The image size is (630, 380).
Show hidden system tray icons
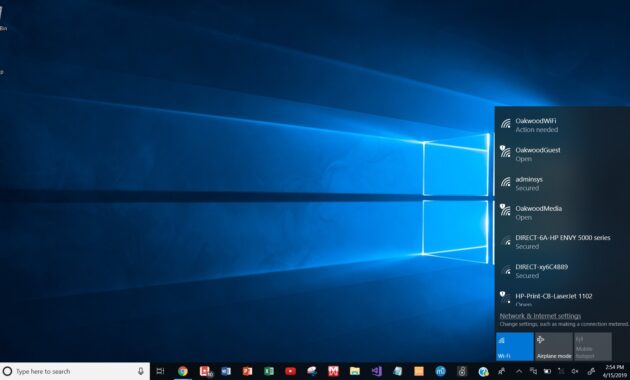coord(519,372)
